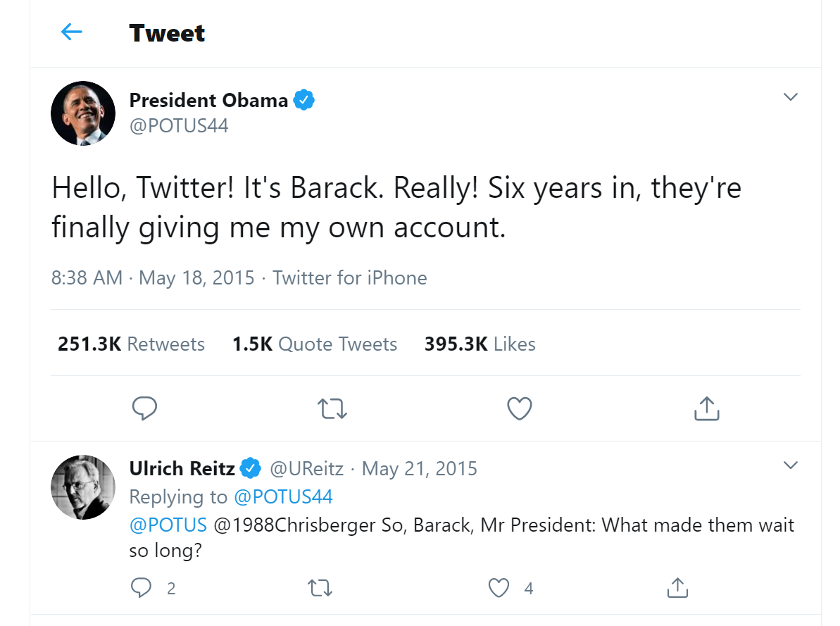Reply to President Obama's tweet
The height and width of the screenshot is (626, 840).
tap(144, 408)
